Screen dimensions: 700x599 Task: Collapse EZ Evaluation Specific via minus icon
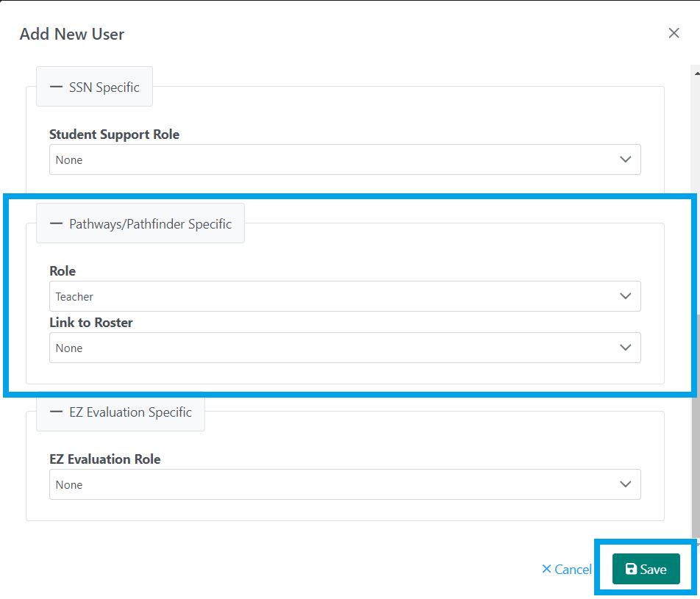tap(56, 412)
